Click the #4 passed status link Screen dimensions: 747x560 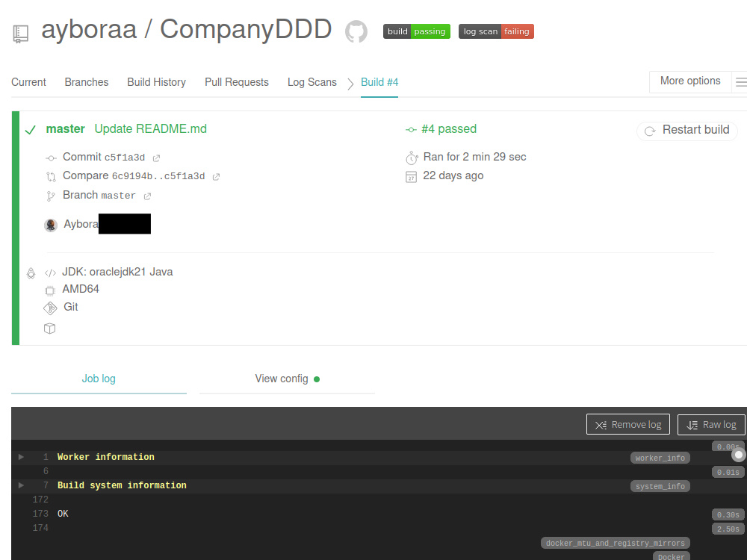(x=449, y=128)
